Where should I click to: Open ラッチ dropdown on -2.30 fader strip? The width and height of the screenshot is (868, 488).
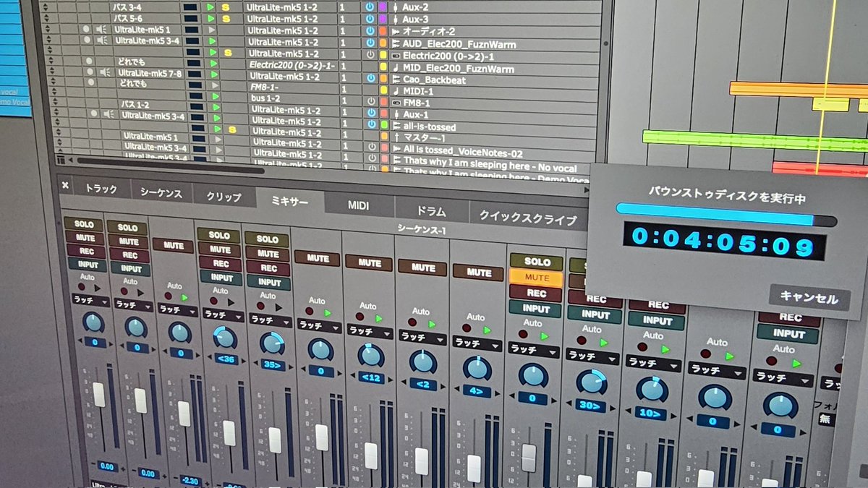tap(178, 309)
